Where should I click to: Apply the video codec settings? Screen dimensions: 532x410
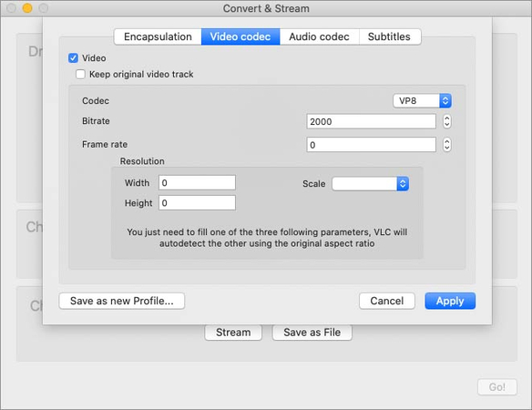(450, 301)
